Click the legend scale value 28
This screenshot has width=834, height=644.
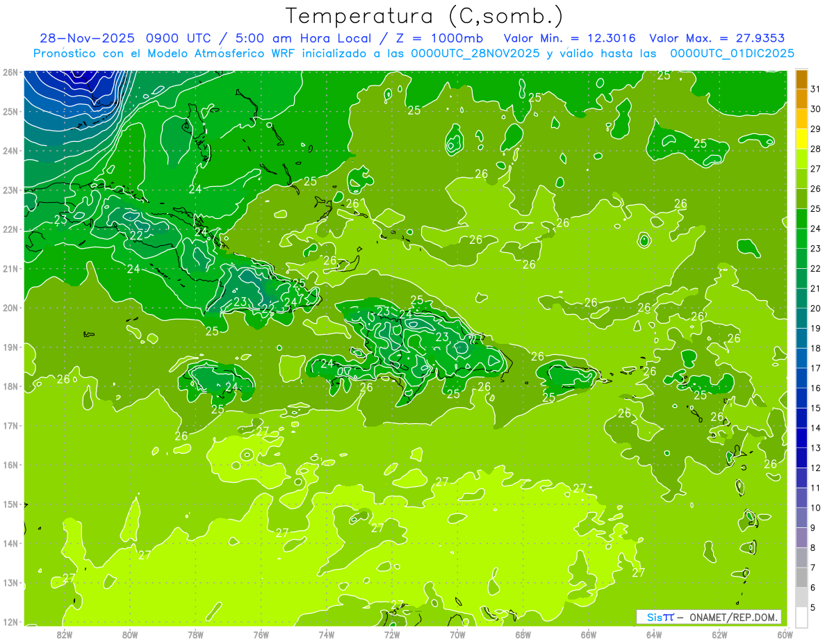[x=815, y=149]
